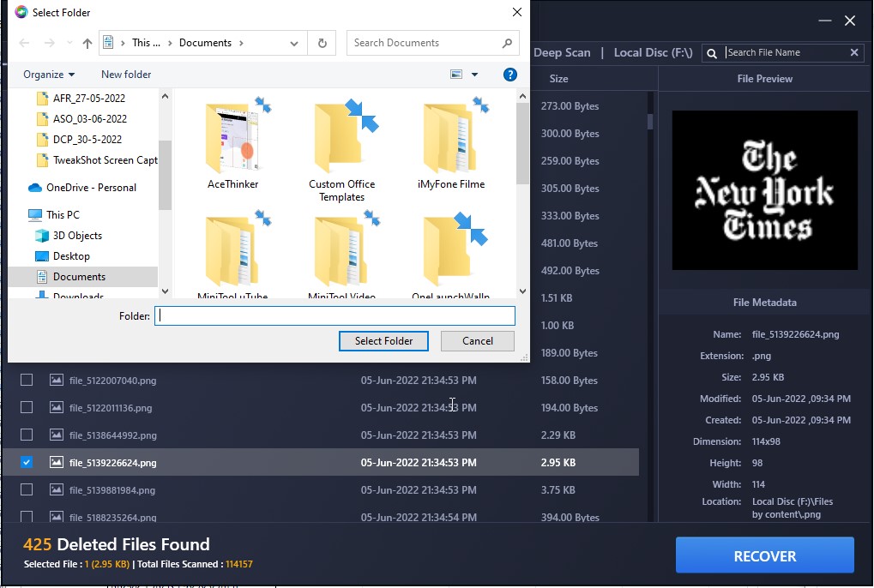Open the Help question mark

[510, 75]
